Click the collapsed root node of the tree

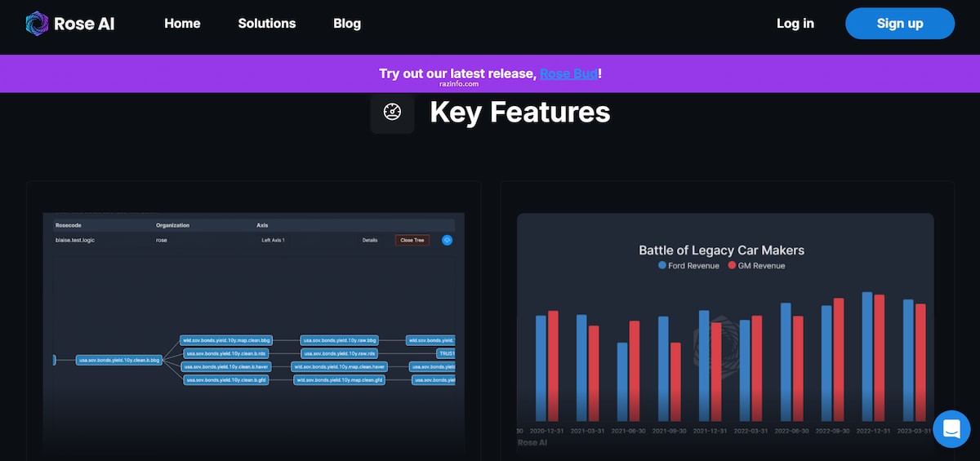click(54, 360)
